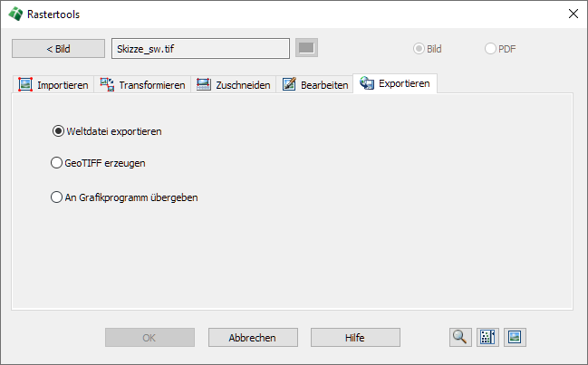Screen dimensions: 588x365
Task: Go to the Zuschneiden tab
Action: pyautogui.click(x=233, y=85)
